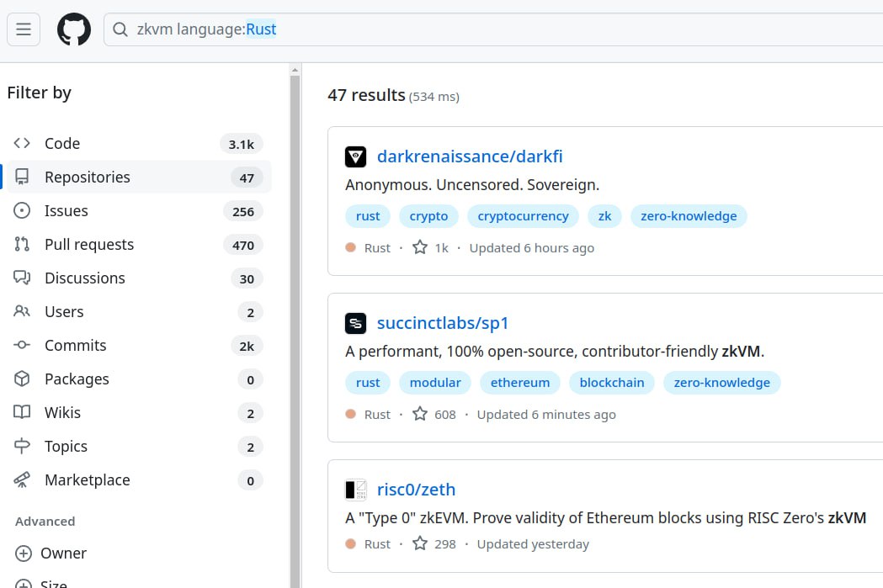Click the risc0 avatar icon
The image size is (883, 588).
[355, 490]
